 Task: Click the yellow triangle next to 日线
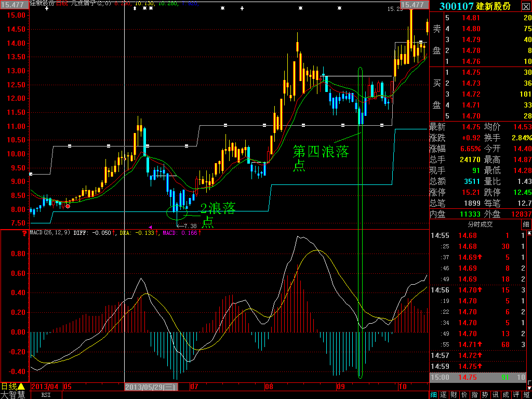[21, 387]
